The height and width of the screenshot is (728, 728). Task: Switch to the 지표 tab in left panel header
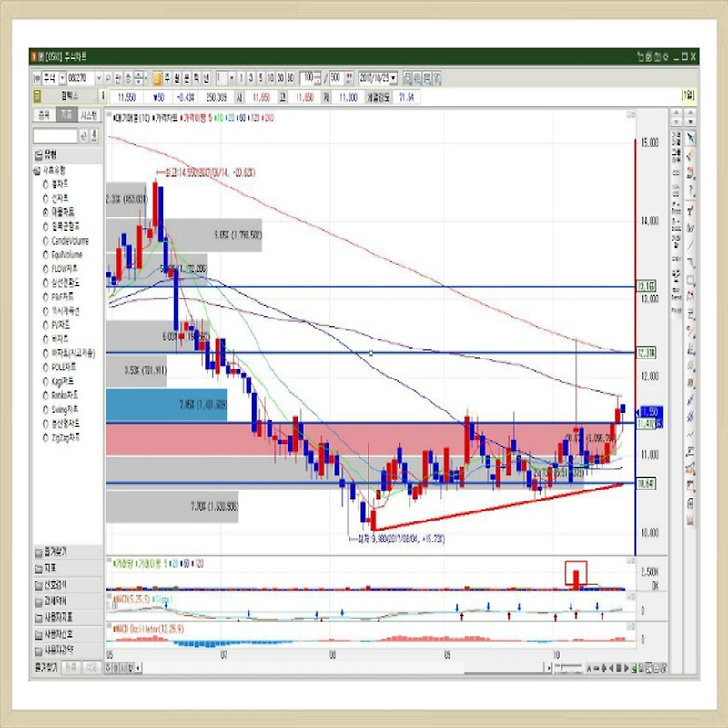point(66,116)
